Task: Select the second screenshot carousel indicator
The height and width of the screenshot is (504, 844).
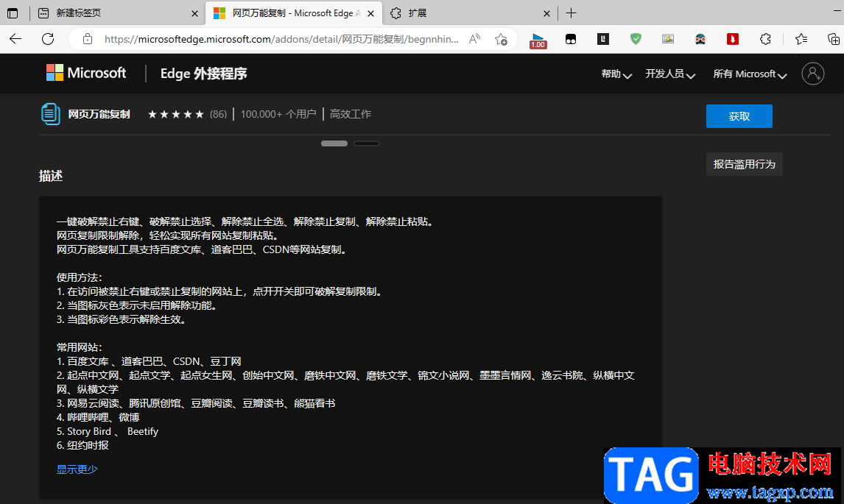Action: point(367,143)
